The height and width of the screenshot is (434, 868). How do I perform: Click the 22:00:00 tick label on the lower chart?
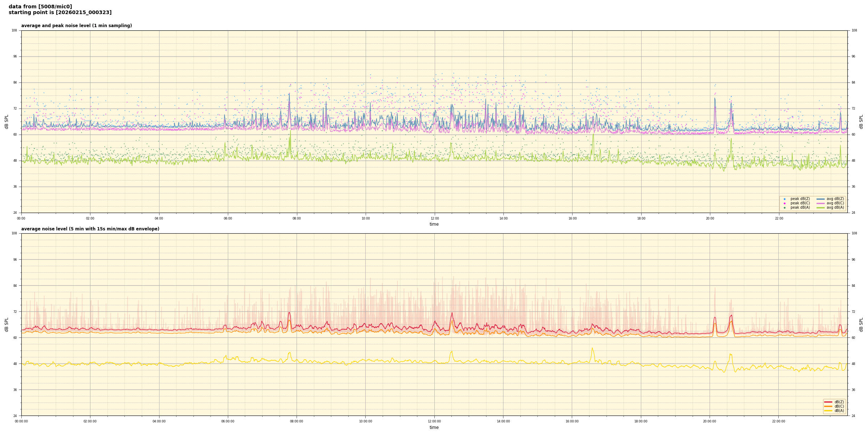click(779, 421)
